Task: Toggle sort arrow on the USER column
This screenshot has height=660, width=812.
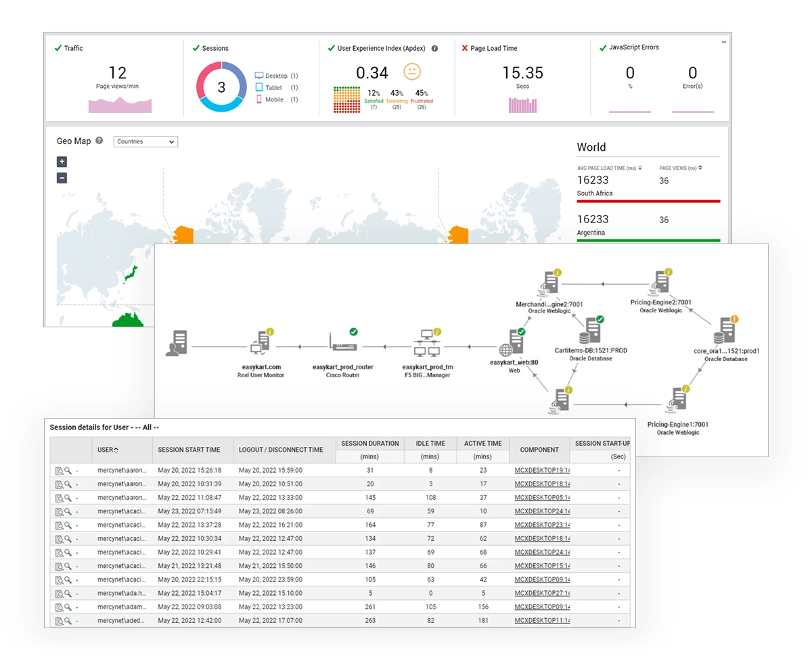Action: pos(116,450)
